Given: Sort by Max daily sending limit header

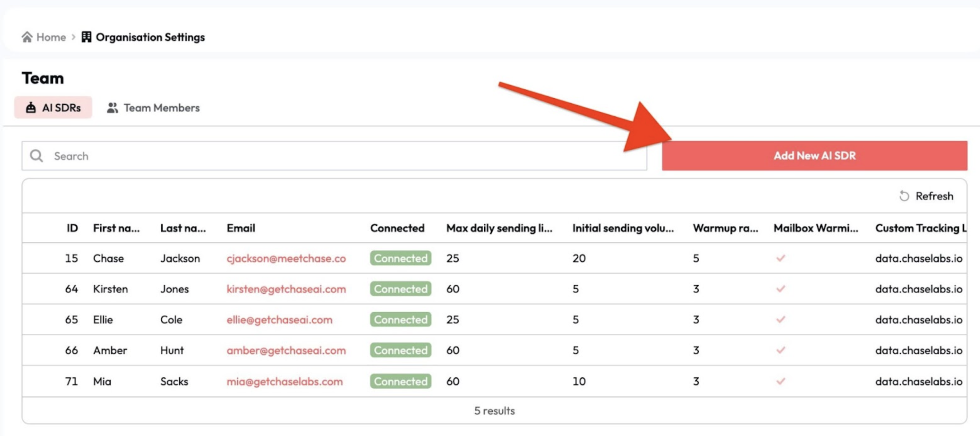Looking at the screenshot, I should click(x=499, y=228).
